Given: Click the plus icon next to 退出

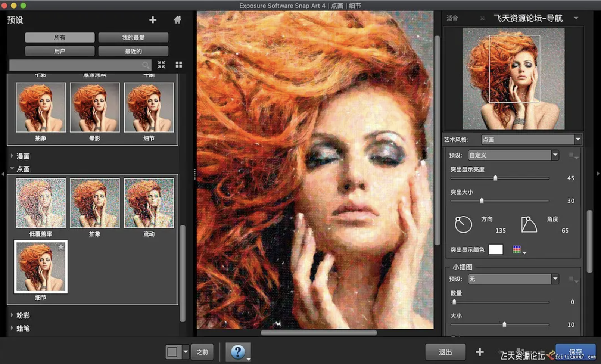Looking at the screenshot, I should click(480, 352).
